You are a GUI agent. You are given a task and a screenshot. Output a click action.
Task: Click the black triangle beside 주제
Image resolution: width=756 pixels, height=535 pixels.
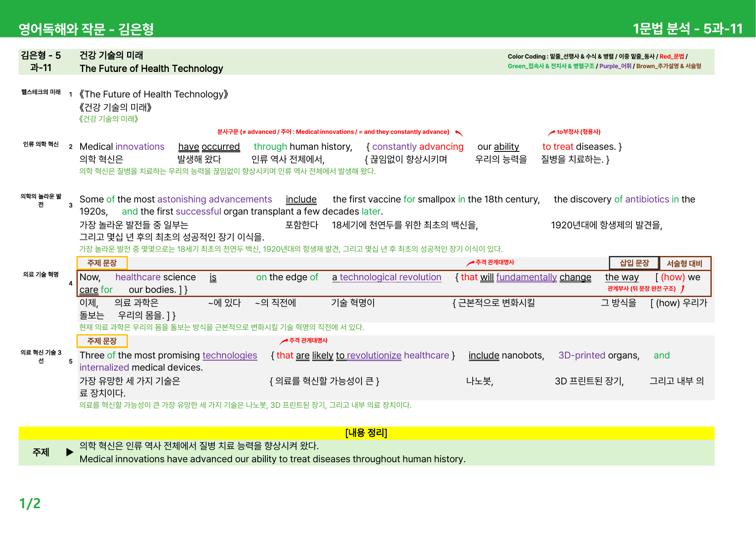coord(70,452)
